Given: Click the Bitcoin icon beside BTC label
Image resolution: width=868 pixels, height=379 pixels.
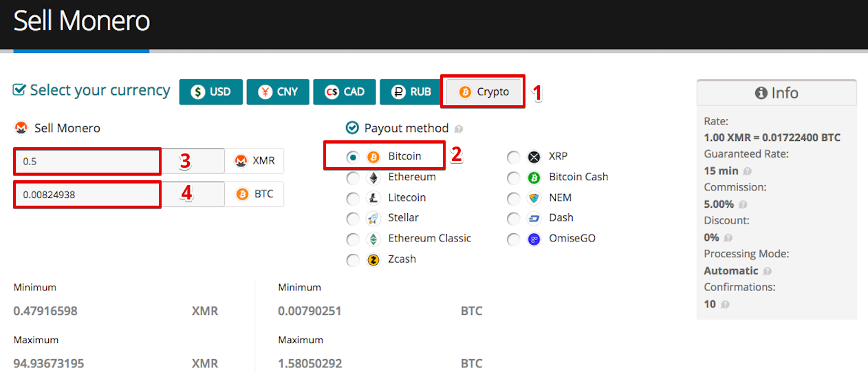Looking at the screenshot, I should coord(243,195).
